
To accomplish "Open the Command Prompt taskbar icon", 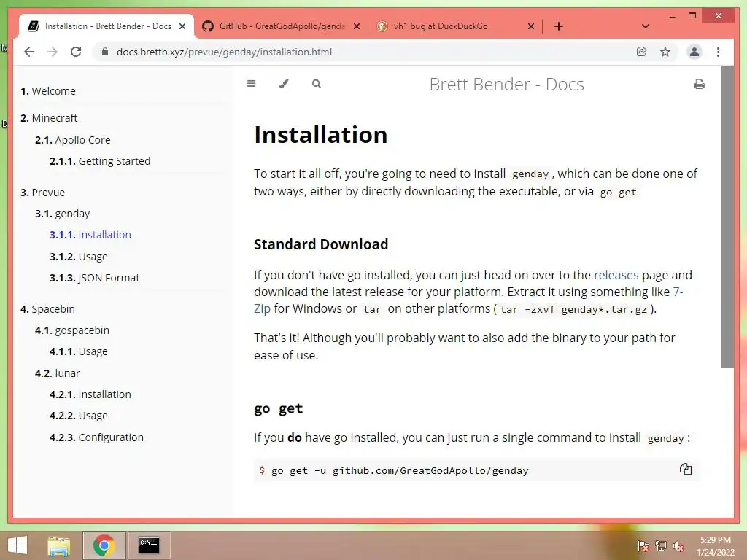I will click(x=149, y=545).
